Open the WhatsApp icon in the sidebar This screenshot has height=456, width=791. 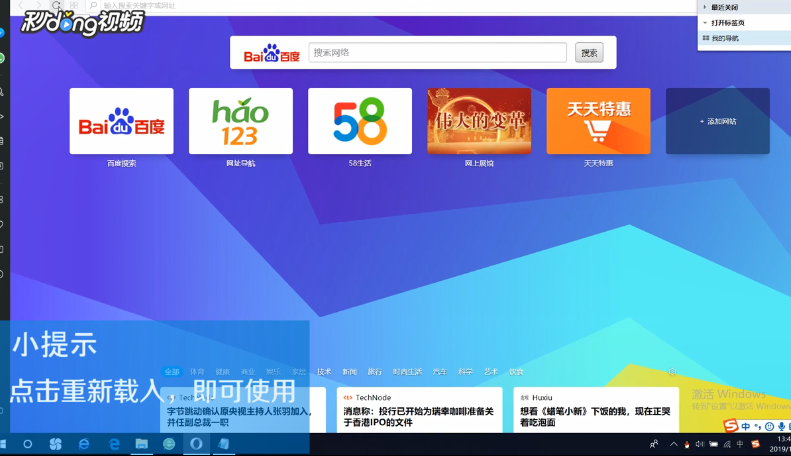pyautogui.click(x=2, y=58)
